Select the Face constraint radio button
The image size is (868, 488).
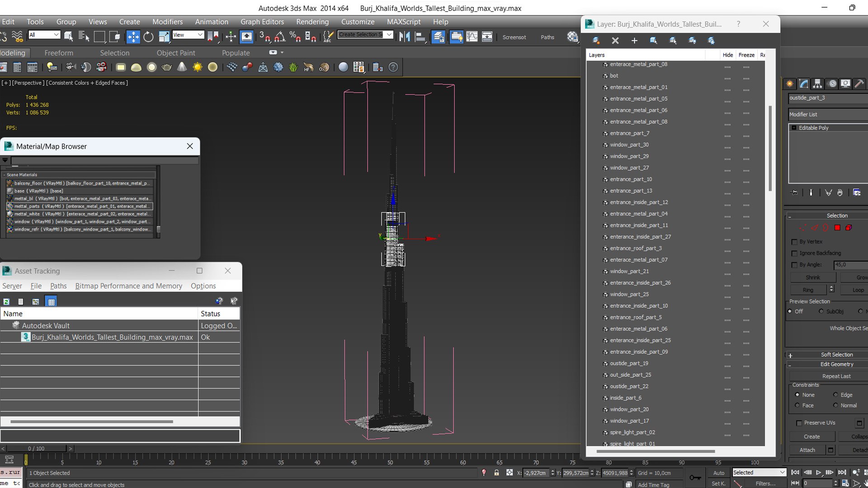(x=797, y=405)
